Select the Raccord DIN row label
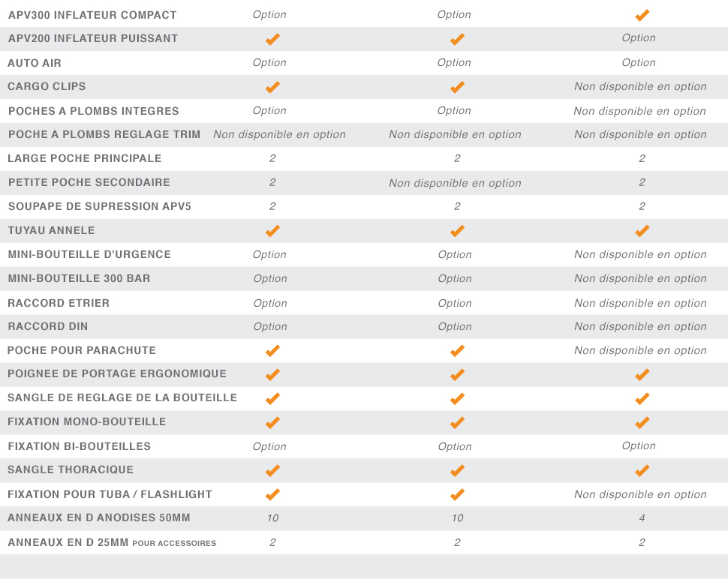Viewport: 728px width, 585px height. pos(48,326)
